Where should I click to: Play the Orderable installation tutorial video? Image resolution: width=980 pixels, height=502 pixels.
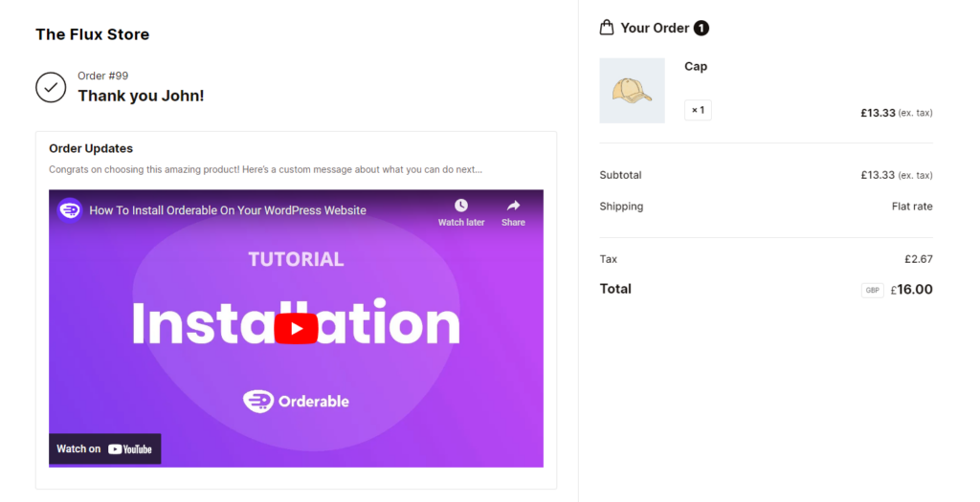[296, 328]
